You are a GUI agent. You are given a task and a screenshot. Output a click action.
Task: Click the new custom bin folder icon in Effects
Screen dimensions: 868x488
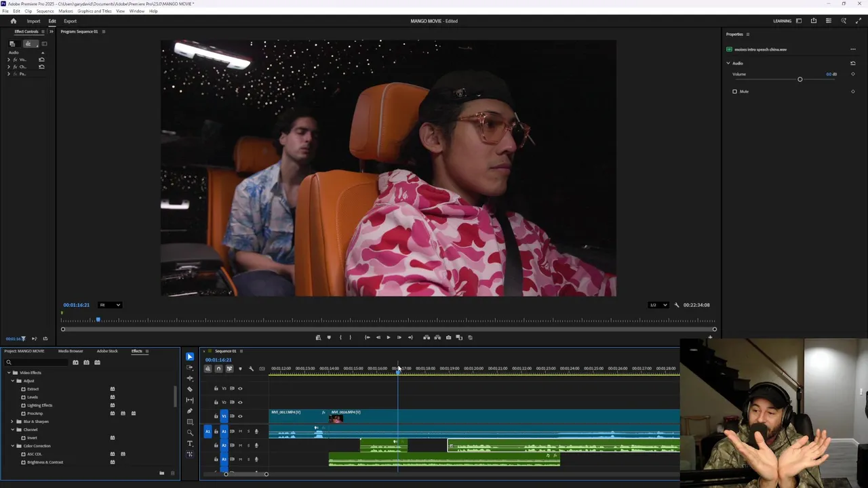[161, 472]
